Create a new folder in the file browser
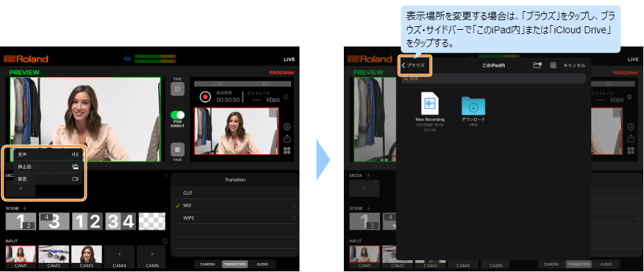Viewport: 644px width, 272px height. pyautogui.click(x=537, y=65)
